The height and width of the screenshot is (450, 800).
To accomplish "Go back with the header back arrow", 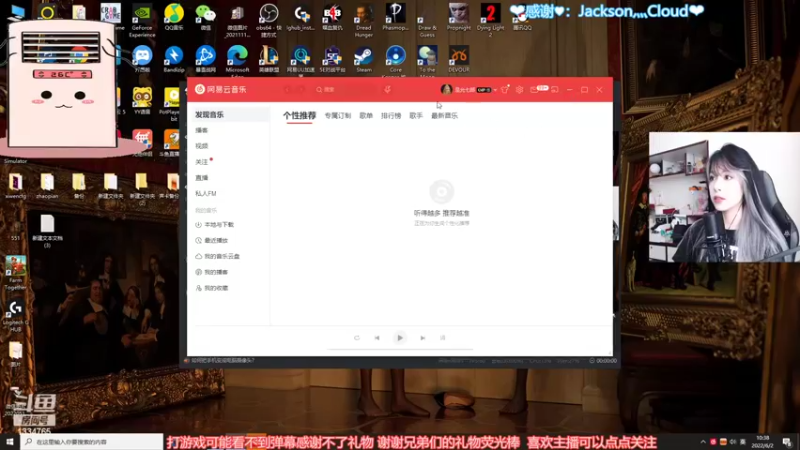I will (x=287, y=89).
